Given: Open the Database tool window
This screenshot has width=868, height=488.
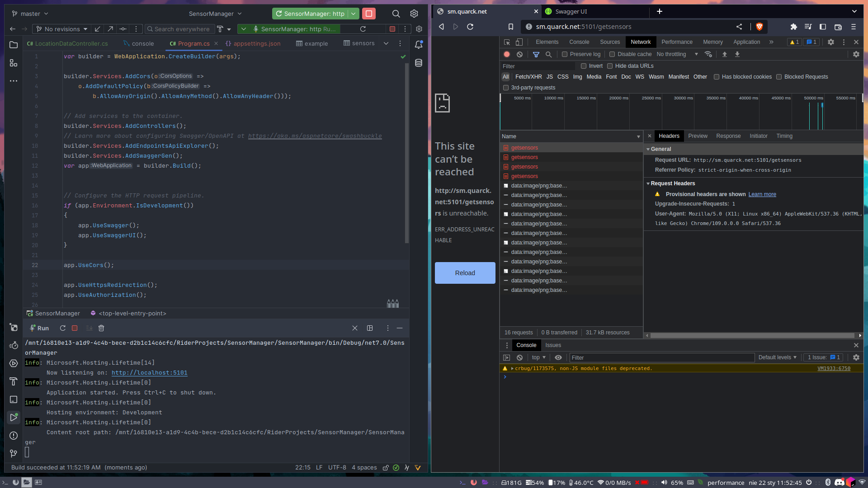Looking at the screenshot, I should tap(418, 63).
